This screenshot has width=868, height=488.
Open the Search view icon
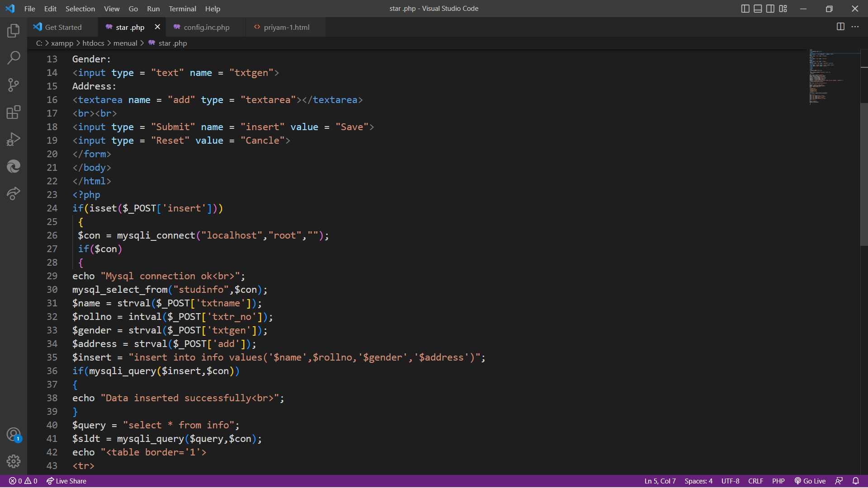point(14,58)
